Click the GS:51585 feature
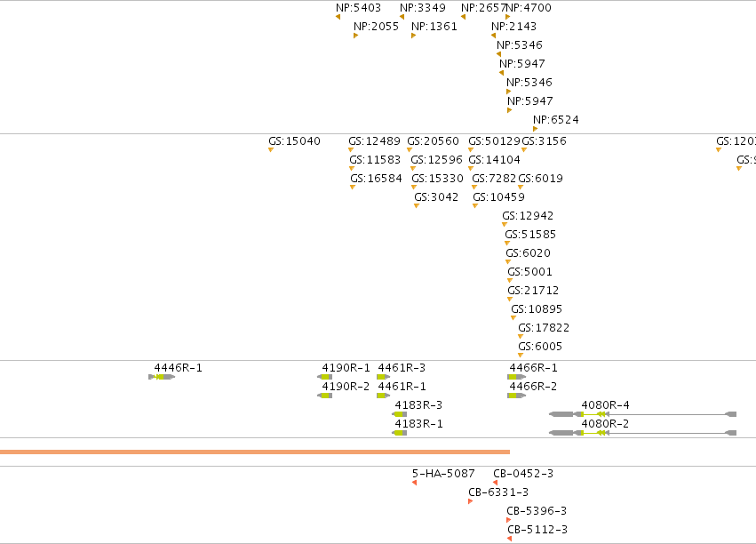 point(507,244)
